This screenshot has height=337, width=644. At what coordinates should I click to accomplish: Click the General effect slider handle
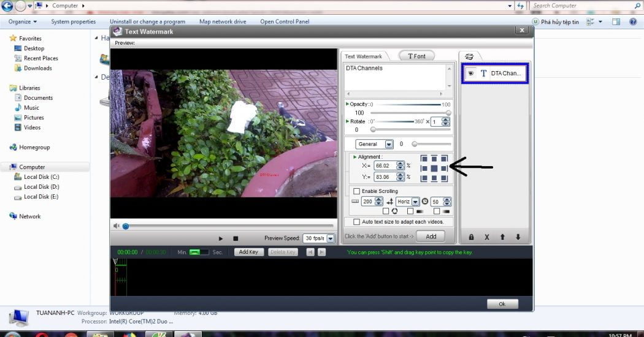click(415, 144)
